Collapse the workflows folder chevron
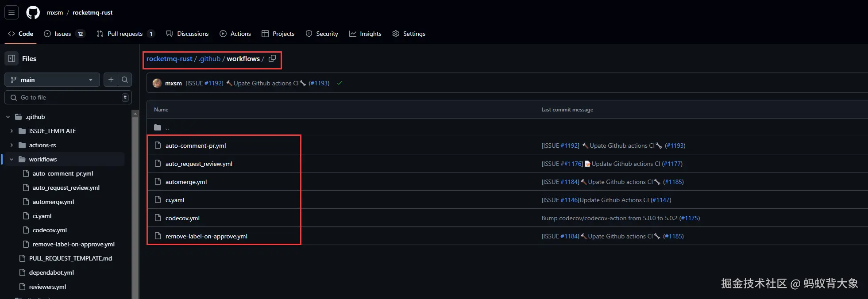868x299 pixels. pos(12,159)
